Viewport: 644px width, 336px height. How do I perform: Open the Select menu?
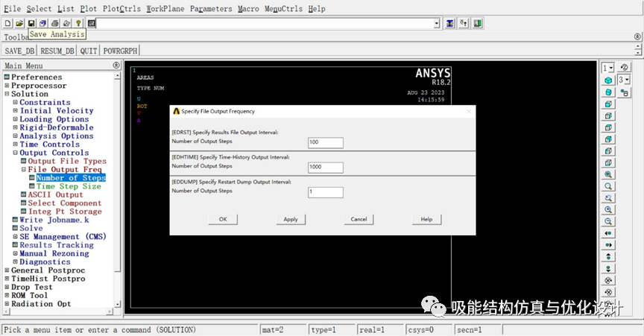[40, 9]
